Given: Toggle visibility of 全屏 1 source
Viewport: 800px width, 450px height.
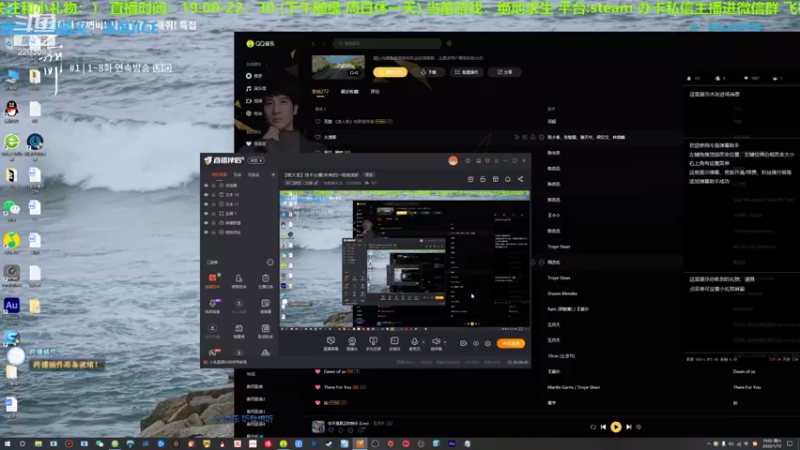Looking at the screenshot, I should pos(206,213).
